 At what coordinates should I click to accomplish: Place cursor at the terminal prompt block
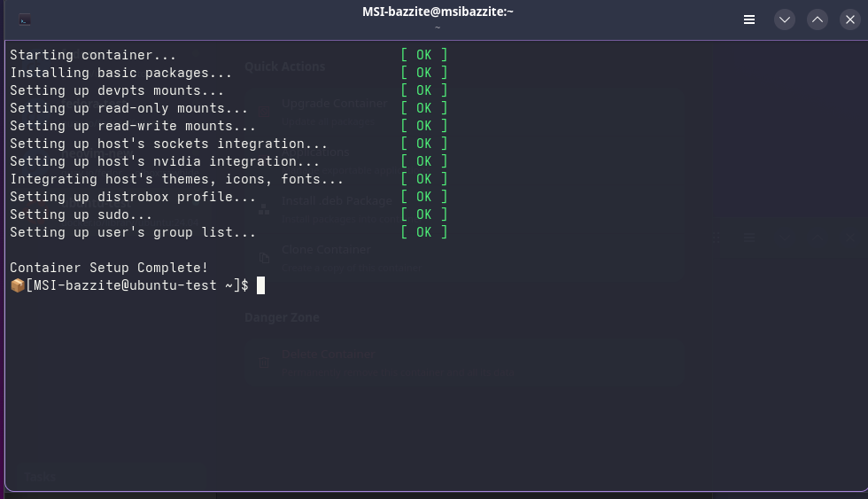(x=261, y=285)
